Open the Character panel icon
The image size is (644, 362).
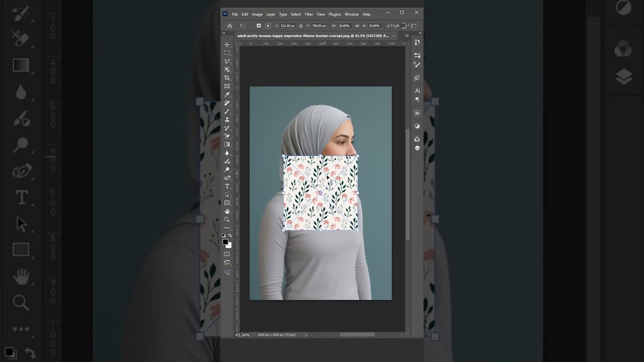(417, 90)
